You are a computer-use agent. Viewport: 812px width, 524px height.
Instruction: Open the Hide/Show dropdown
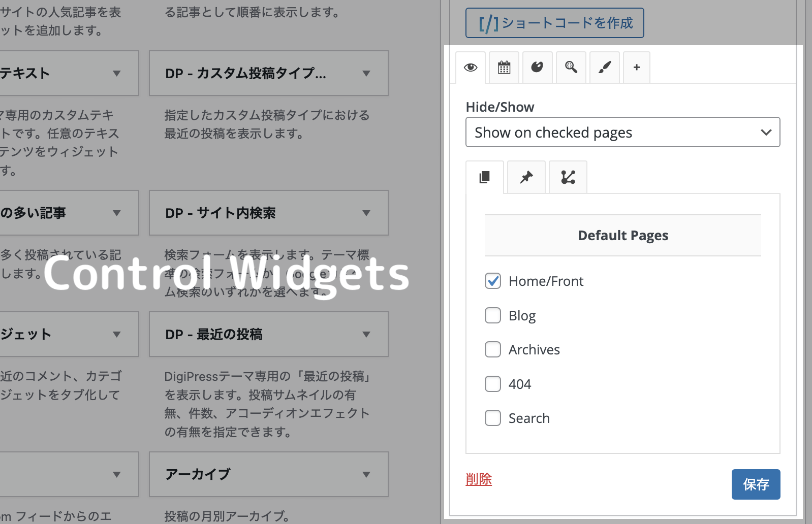tap(623, 133)
